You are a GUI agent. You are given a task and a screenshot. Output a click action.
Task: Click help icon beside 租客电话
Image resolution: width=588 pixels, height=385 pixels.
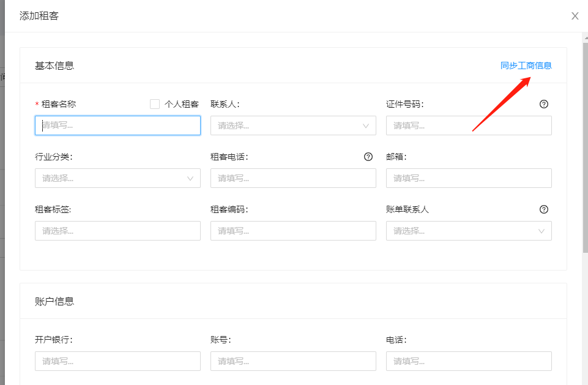click(368, 157)
